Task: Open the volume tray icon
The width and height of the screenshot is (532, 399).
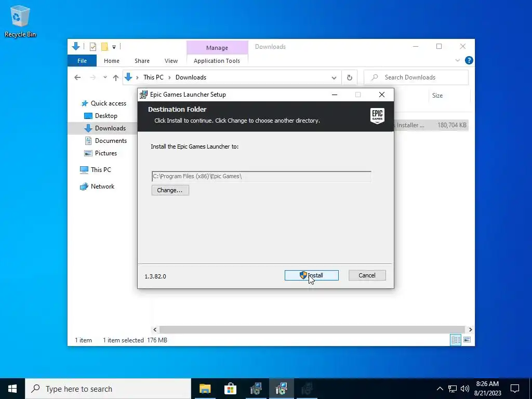Action: (465, 389)
